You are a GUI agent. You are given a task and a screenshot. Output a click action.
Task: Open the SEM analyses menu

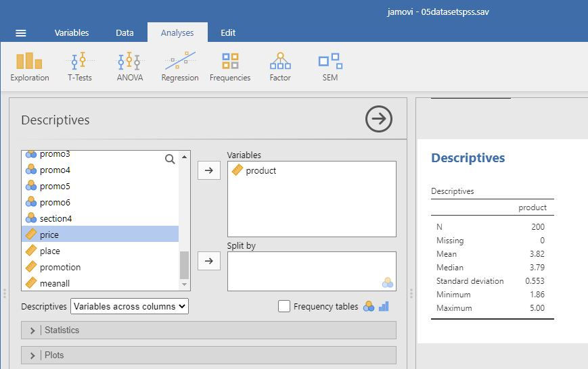330,67
